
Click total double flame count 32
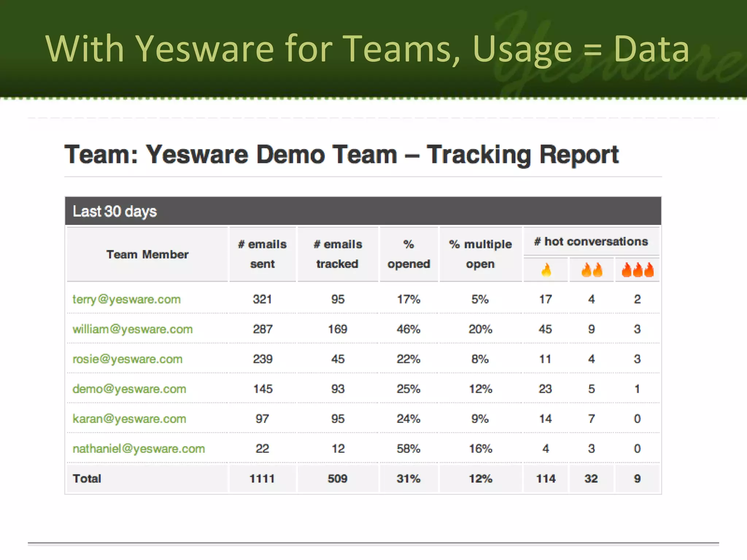[591, 479]
